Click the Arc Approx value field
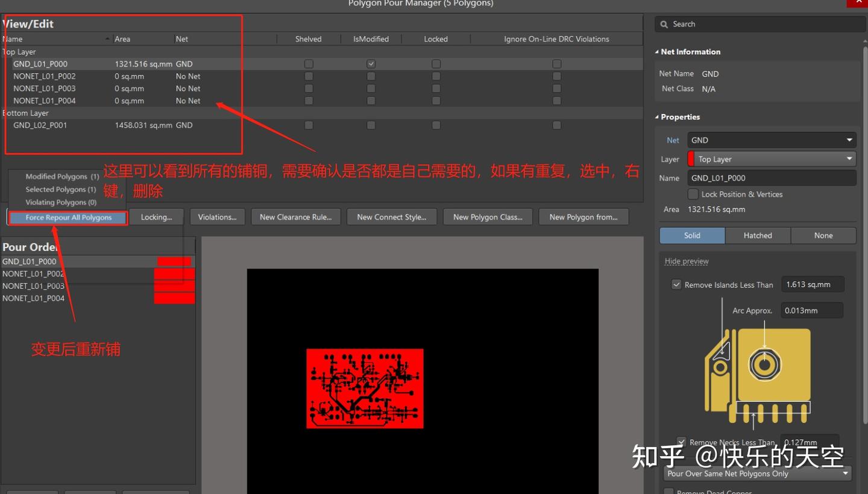 (811, 310)
